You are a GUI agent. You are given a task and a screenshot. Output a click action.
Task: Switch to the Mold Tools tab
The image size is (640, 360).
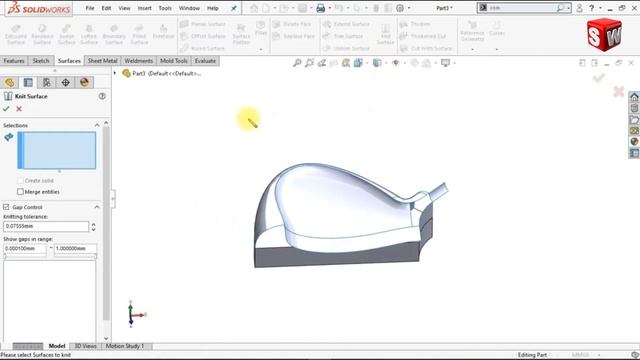[174, 61]
